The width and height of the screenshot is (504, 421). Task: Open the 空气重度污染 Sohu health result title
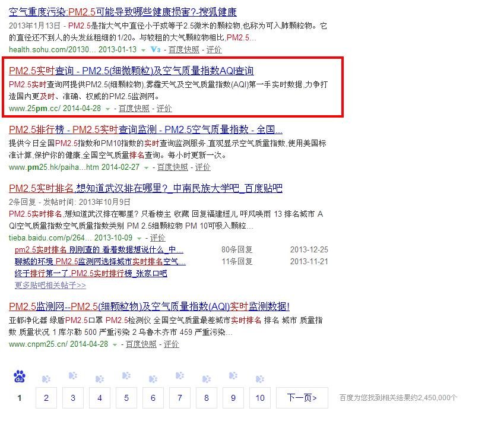123,12
